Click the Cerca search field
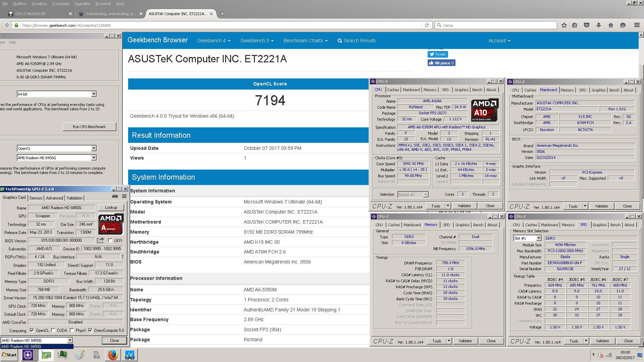The height and width of the screenshot is (362, 644). 496,25
